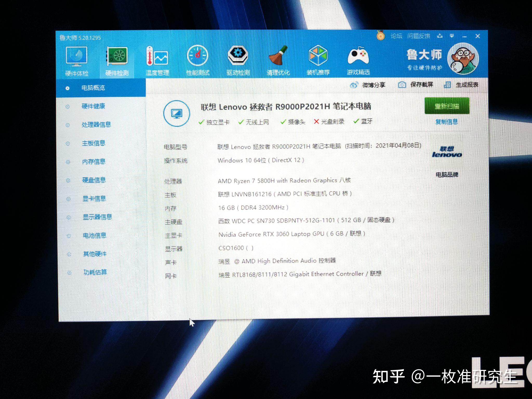532x399 pixels.
Task: Click the 联想 LNVNB161216 motherboard entry
Action: click(285, 194)
